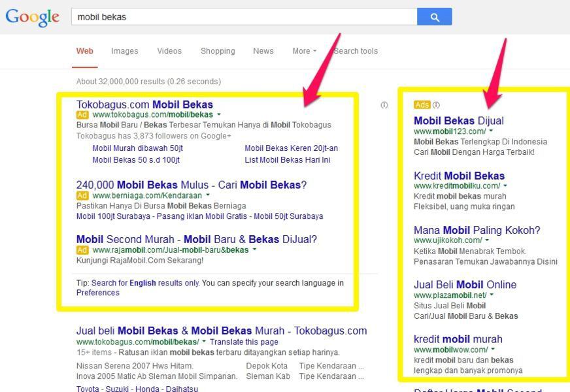Click the Ad badge beside rajamobil.com URL
Screen dimensions: 570x392
pos(82,250)
